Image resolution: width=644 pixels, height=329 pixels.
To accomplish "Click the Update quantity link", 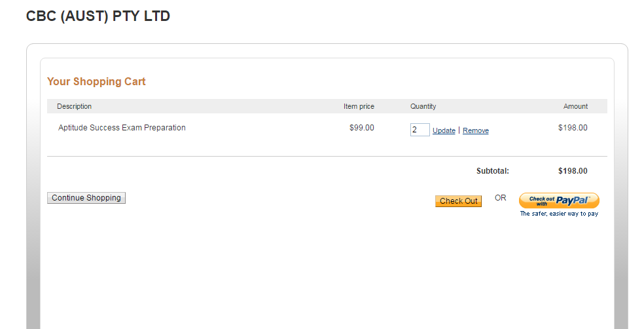I will 444,130.
